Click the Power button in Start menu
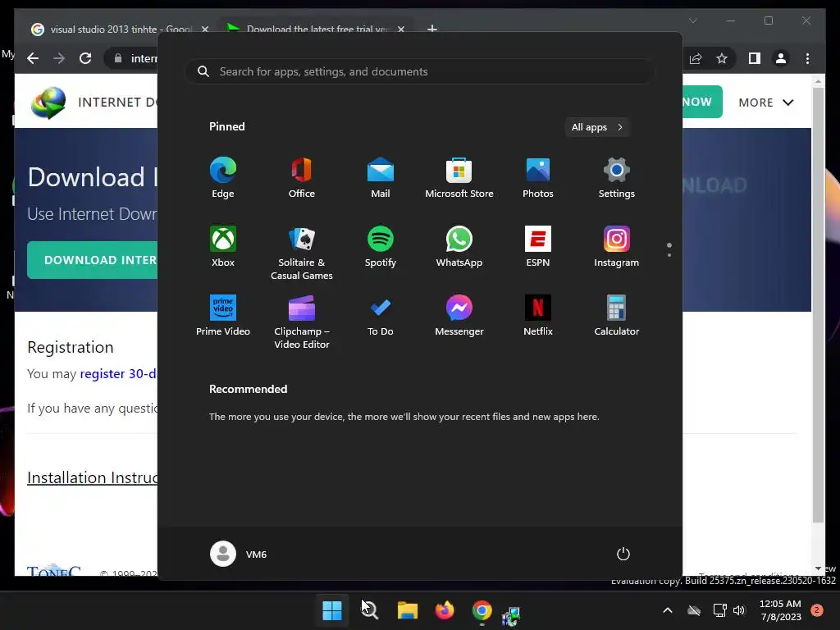Image resolution: width=840 pixels, height=630 pixels. click(623, 554)
